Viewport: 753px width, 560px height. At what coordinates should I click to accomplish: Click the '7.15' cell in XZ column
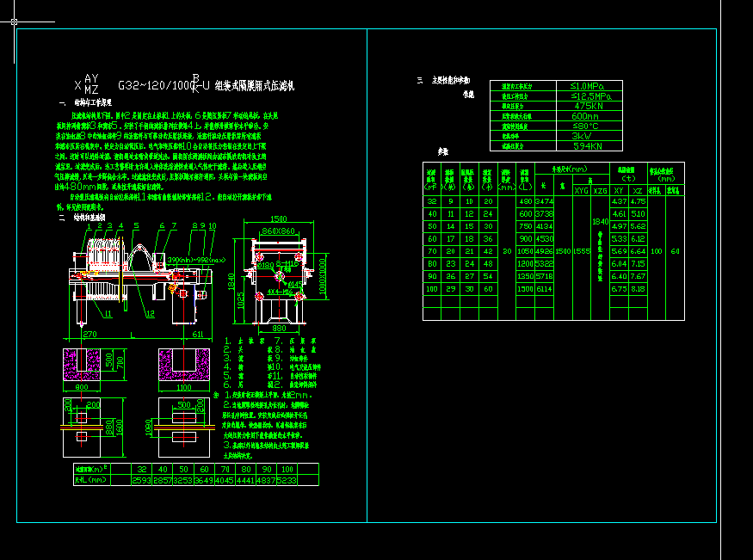tap(638, 264)
